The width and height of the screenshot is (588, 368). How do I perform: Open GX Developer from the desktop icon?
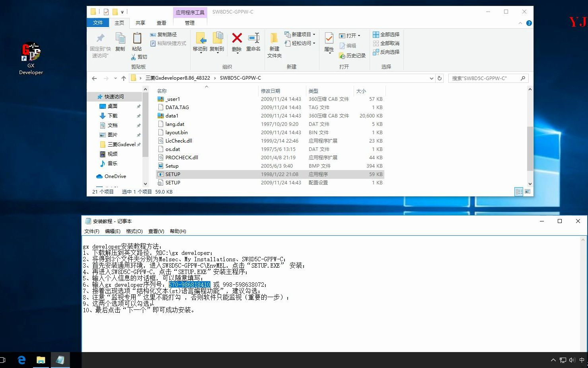pyautogui.click(x=31, y=52)
